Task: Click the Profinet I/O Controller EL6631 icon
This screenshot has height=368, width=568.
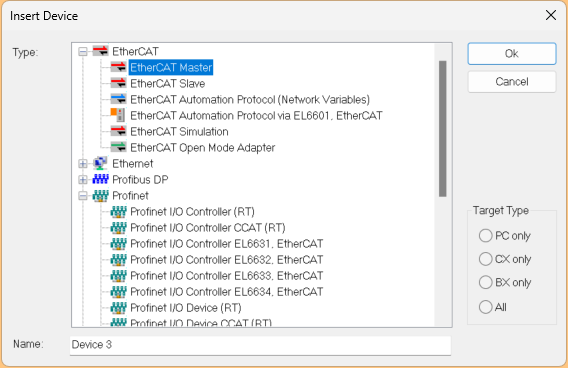Action: pos(118,244)
